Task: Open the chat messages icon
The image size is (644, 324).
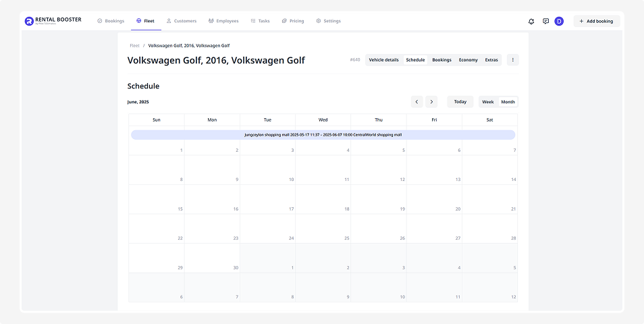Action: 545,21
